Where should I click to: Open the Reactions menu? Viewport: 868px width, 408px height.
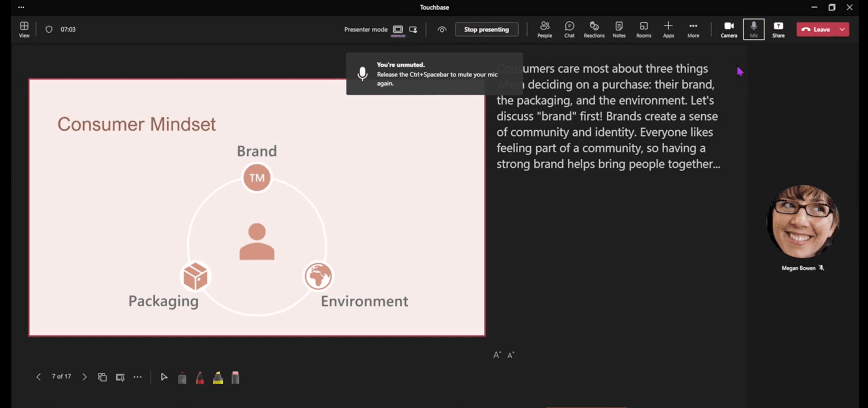pyautogui.click(x=594, y=29)
